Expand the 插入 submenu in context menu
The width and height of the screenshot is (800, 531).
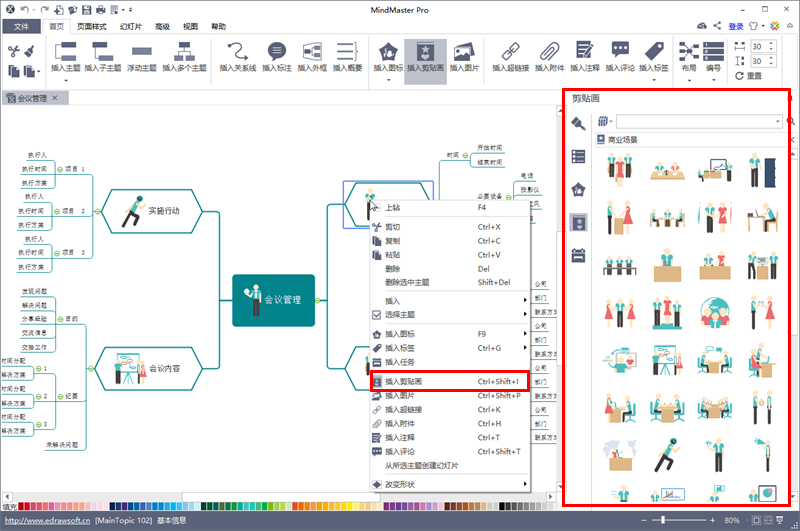(x=524, y=300)
